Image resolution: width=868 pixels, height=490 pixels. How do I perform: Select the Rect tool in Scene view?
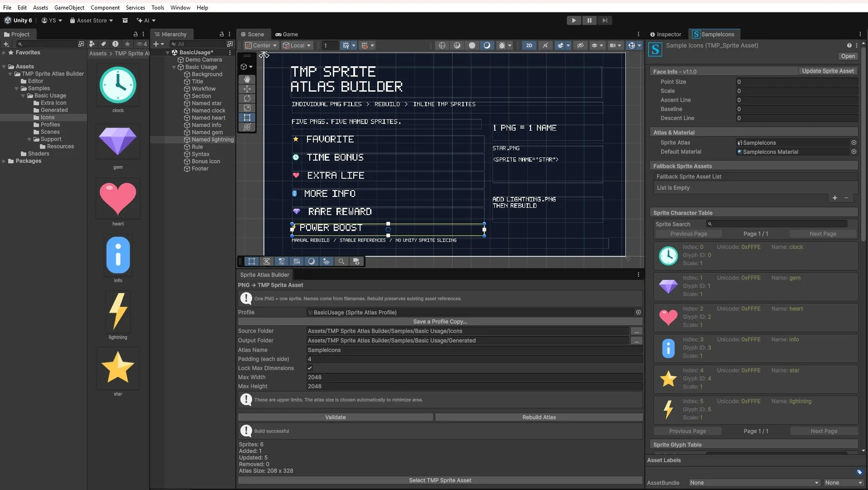click(x=247, y=117)
